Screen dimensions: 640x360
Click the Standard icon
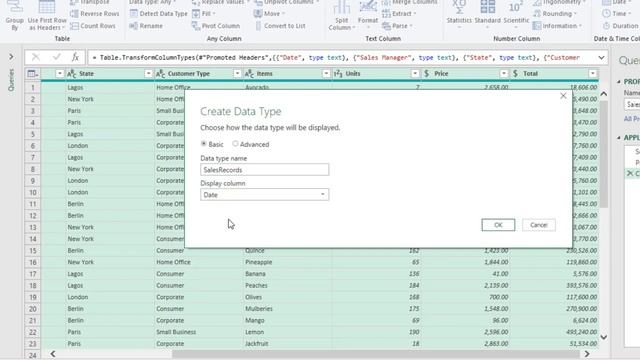(x=487, y=16)
